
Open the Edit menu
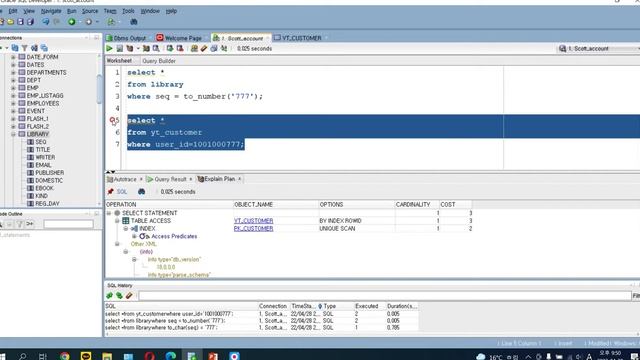coord(13,11)
